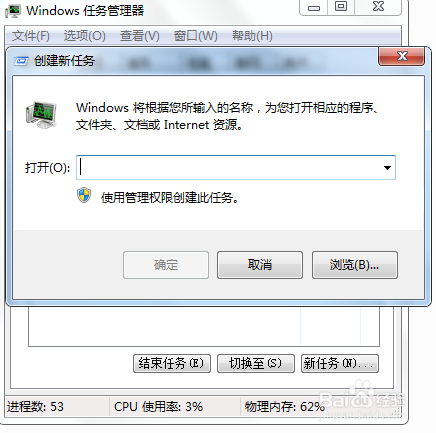Click the green monitor graph icon
The width and height of the screenshot is (436, 433).
point(41,115)
